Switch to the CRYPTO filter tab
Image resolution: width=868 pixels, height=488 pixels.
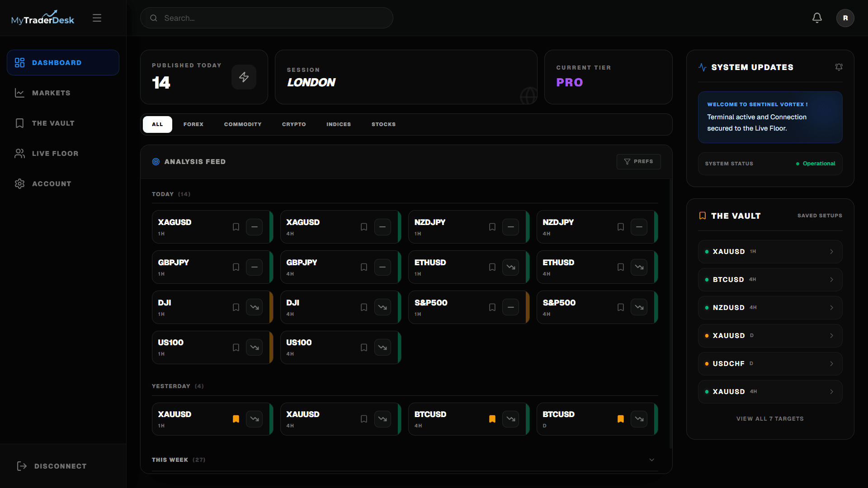pyautogui.click(x=294, y=124)
